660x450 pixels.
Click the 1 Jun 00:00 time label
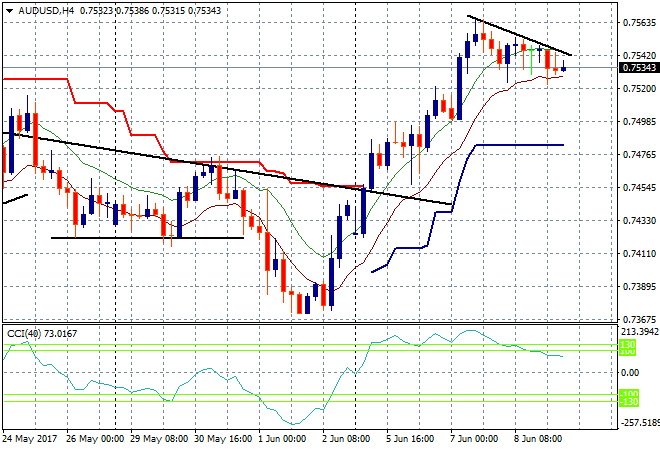(282, 439)
